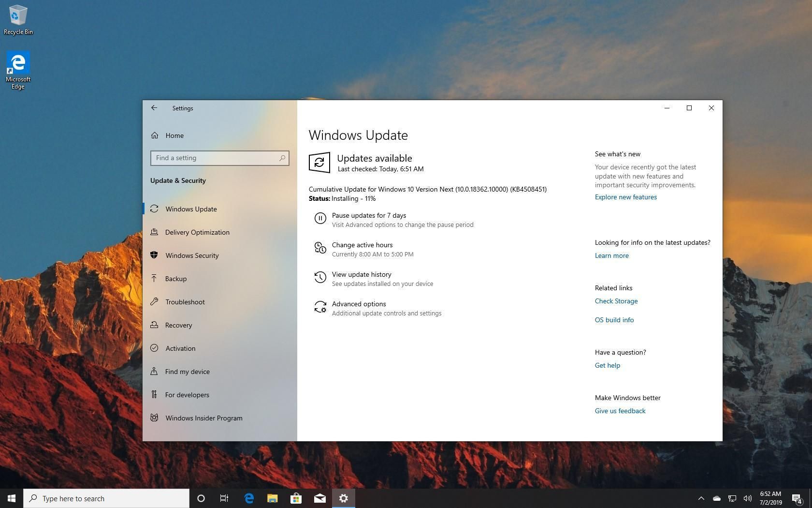
Task: Click the Windows Insider Program cat icon
Action: pyautogui.click(x=154, y=418)
